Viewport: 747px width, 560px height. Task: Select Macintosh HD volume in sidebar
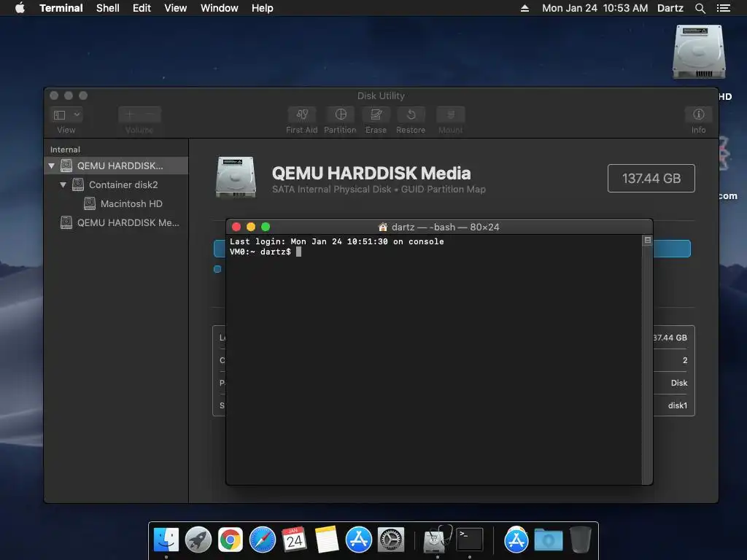(116, 204)
